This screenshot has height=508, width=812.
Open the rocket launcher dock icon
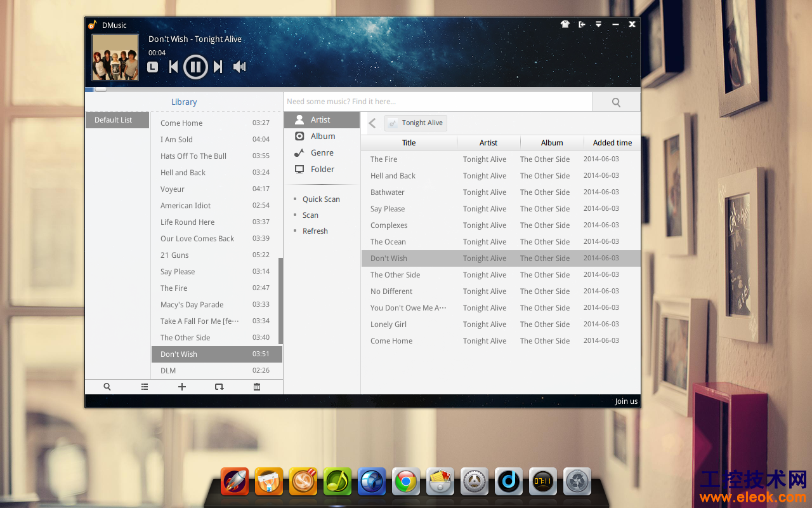click(x=235, y=481)
